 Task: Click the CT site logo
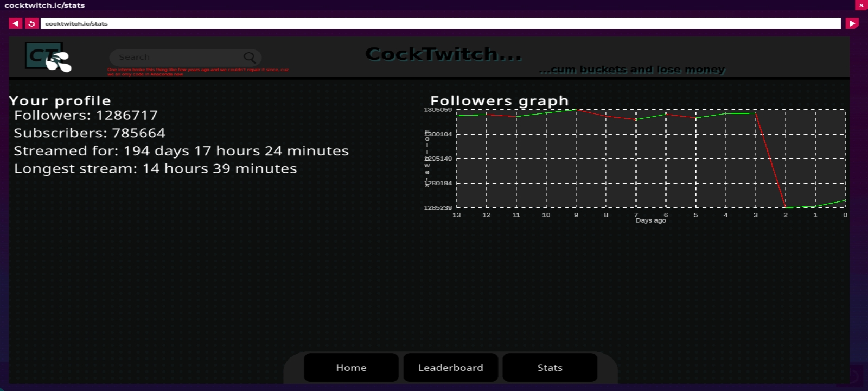48,57
